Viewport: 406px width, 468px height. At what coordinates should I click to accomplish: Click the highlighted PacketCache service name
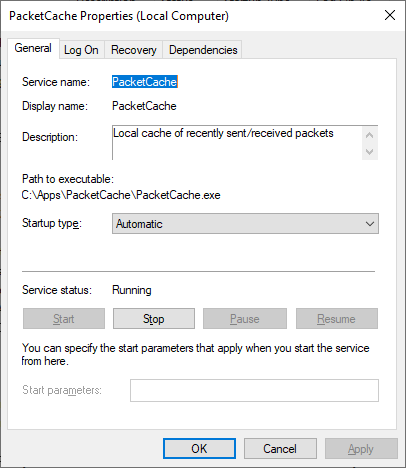pos(145,82)
